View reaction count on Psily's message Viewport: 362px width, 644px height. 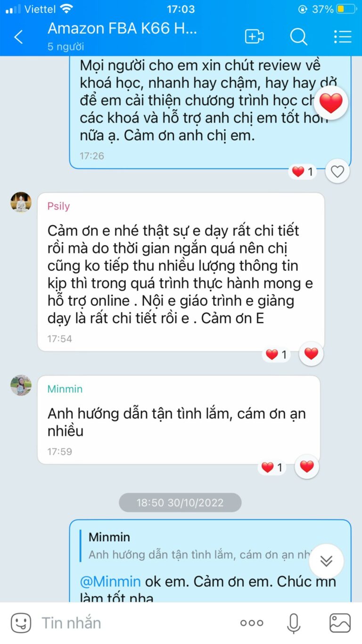pyautogui.click(x=277, y=355)
